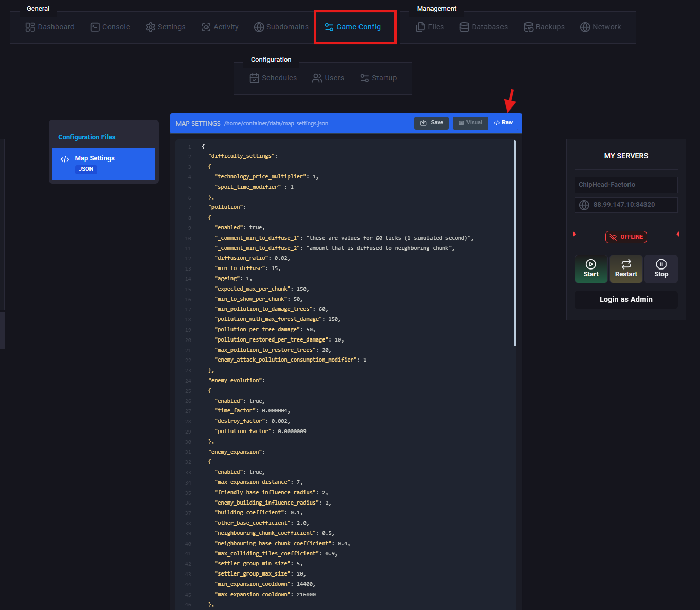The image size is (700, 610).
Task: Click the Network globe icon
Action: (585, 27)
